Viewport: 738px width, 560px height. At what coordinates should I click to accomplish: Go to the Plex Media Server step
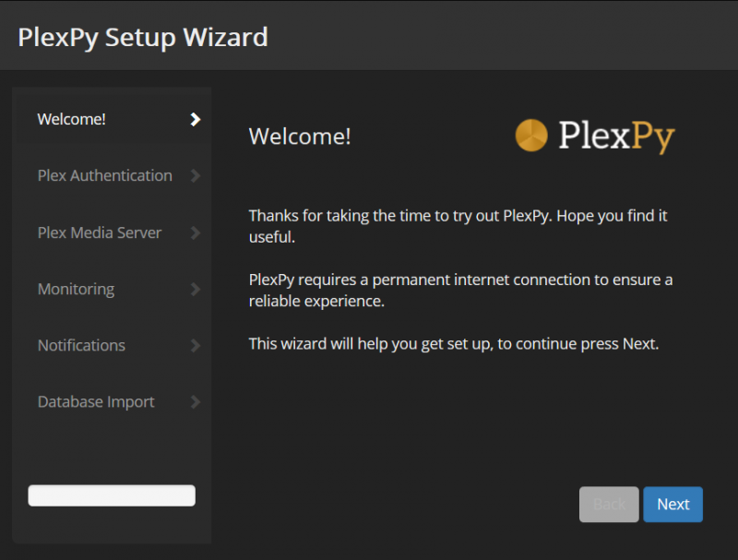tap(100, 232)
